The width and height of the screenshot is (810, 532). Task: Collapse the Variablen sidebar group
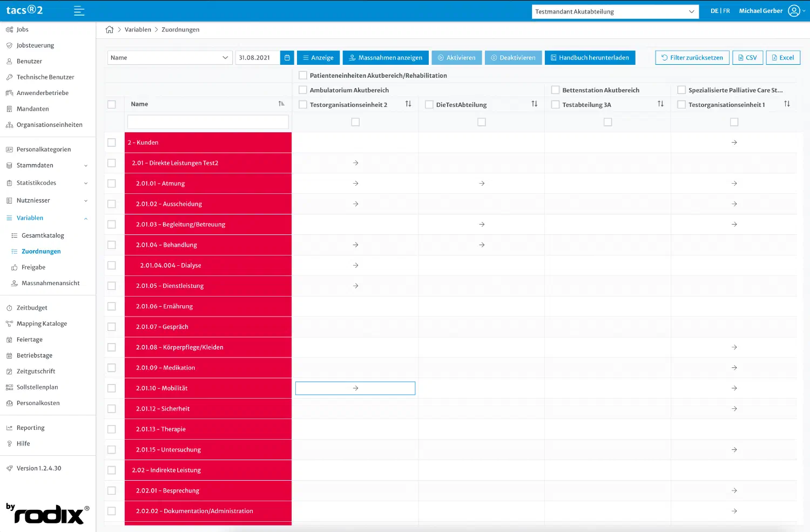(x=85, y=218)
